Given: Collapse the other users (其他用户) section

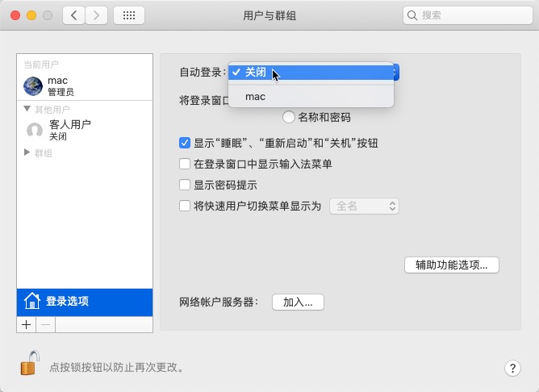Looking at the screenshot, I should [27, 109].
